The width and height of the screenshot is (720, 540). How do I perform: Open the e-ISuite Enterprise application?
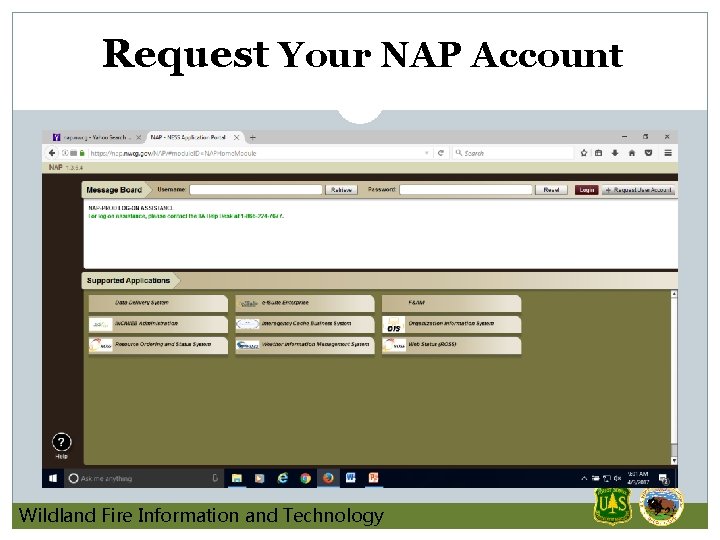(305, 303)
